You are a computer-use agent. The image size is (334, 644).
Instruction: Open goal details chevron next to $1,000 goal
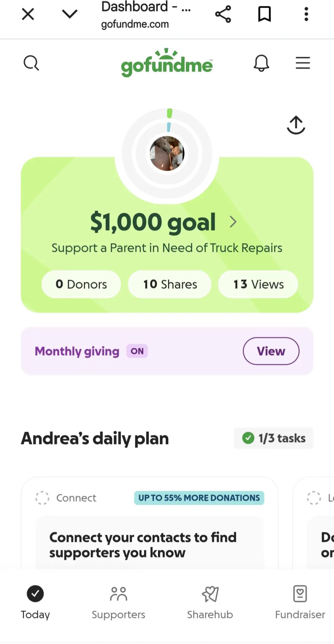click(233, 222)
